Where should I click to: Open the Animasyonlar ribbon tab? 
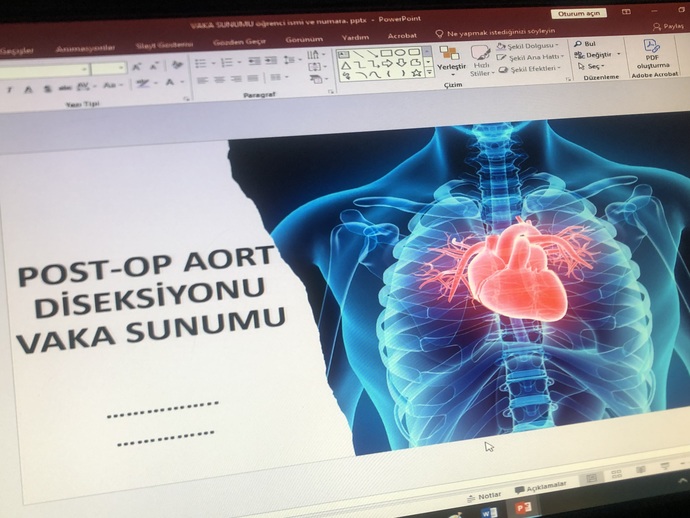[85, 48]
